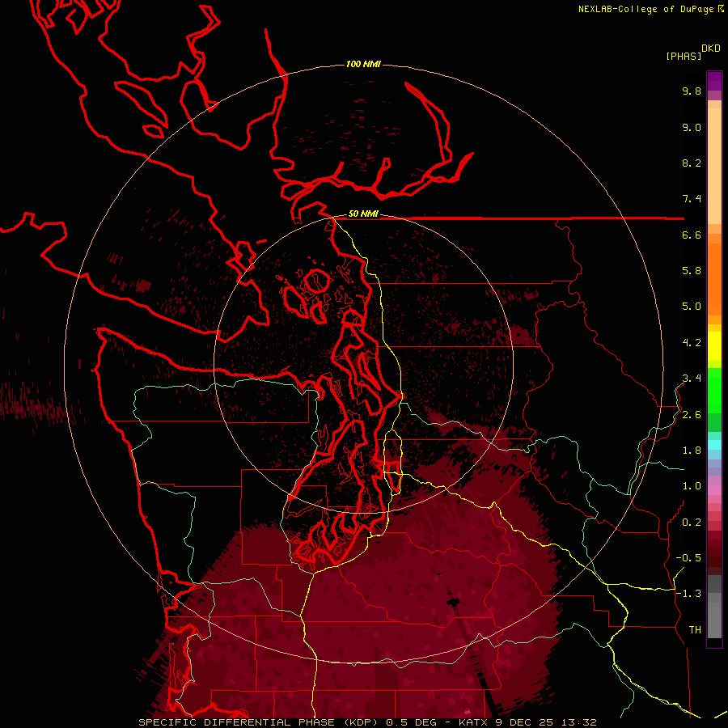728x728 pixels.
Task: Click the 3.4 legend value
Action: 692,379
